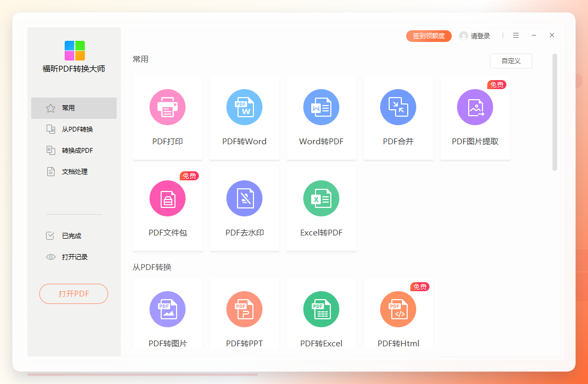Click the 从PDF转换 section heading

pyautogui.click(x=152, y=267)
